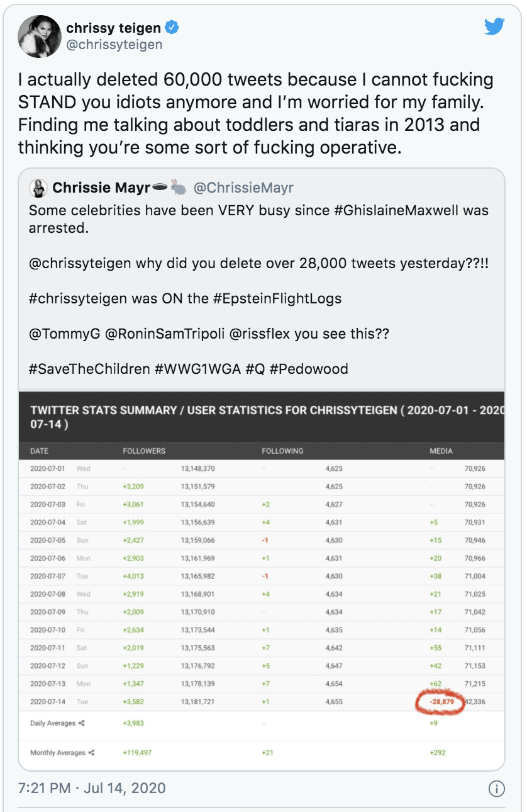This screenshot has width=527, height=812.
Task: Click the #SaveTheChildren hashtag
Action: coord(89,369)
